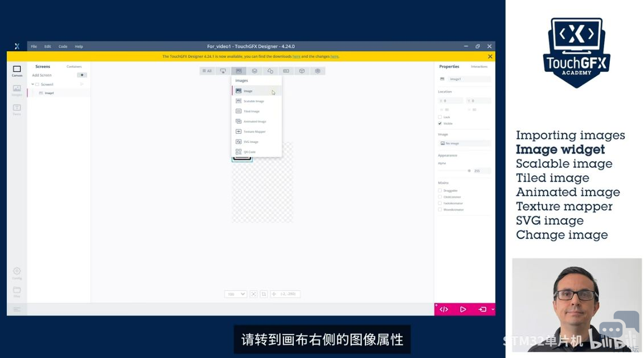Enable the Draggable mixin checkbox
This screenshot has height=358, width=644.
pyautogui.click(x=440, y=191)
